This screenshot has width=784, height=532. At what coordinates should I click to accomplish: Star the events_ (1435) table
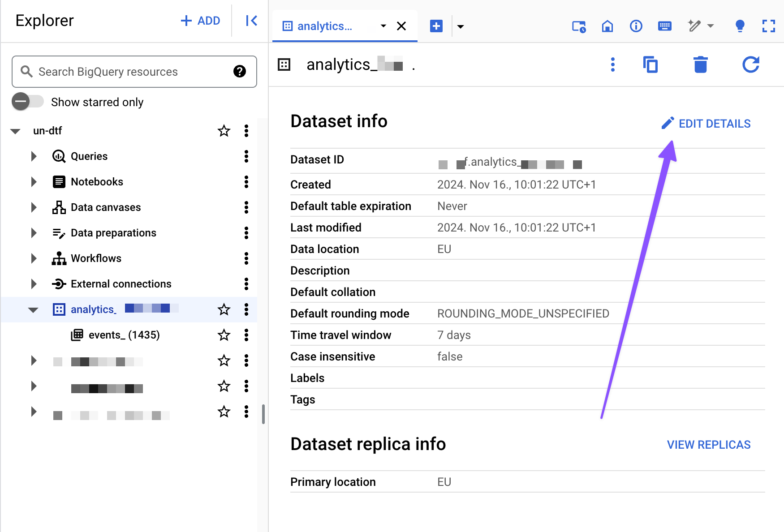click(x=224, y=335)
